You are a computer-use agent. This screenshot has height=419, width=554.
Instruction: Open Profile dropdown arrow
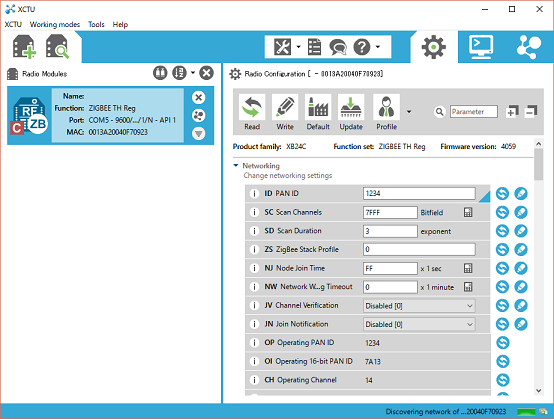coord(409,112)
